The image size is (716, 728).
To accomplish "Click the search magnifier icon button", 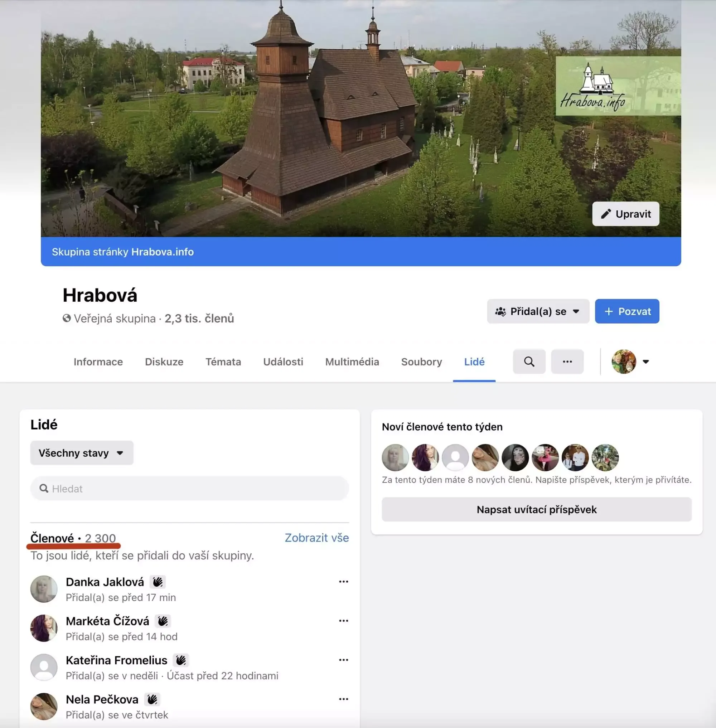I will [529, 361].
